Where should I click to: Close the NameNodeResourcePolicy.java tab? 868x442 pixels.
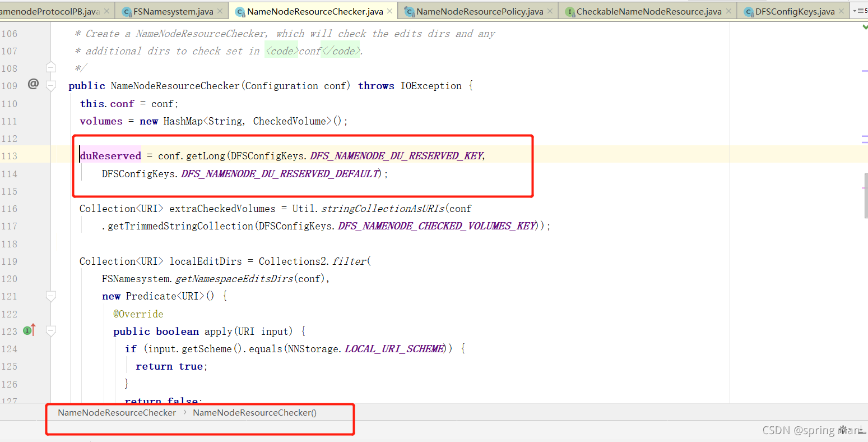(x=550, y=11)
